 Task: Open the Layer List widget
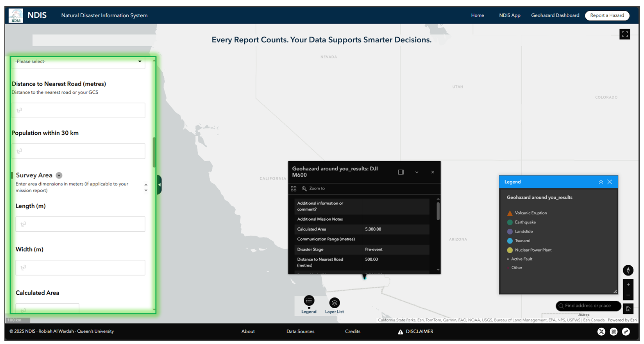[x=334, y=303]
